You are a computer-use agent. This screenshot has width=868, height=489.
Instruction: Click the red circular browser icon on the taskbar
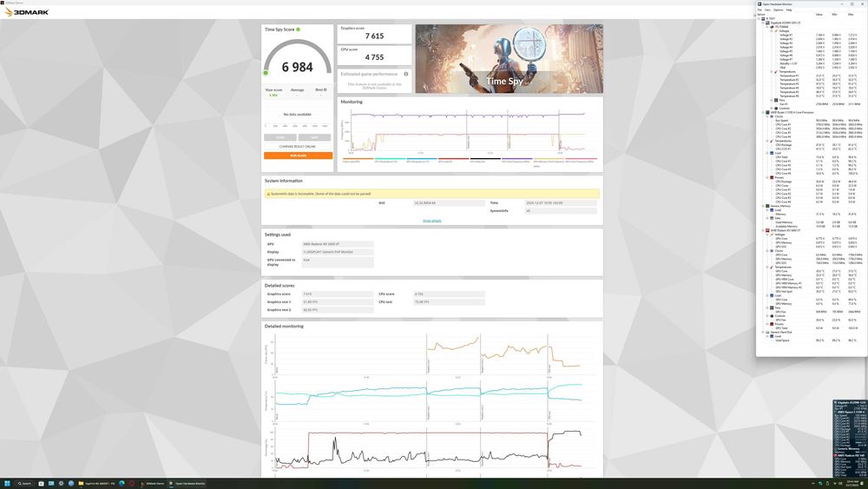pyautogui.click(x=132, y=484)
